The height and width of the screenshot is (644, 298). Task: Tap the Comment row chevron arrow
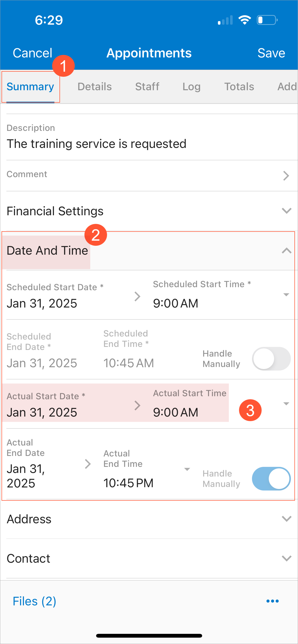pos(286,176)
